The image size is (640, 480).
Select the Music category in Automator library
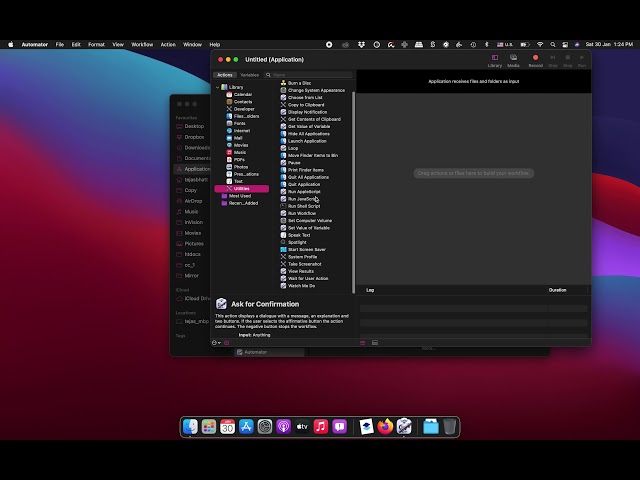[x=240, y=153]
